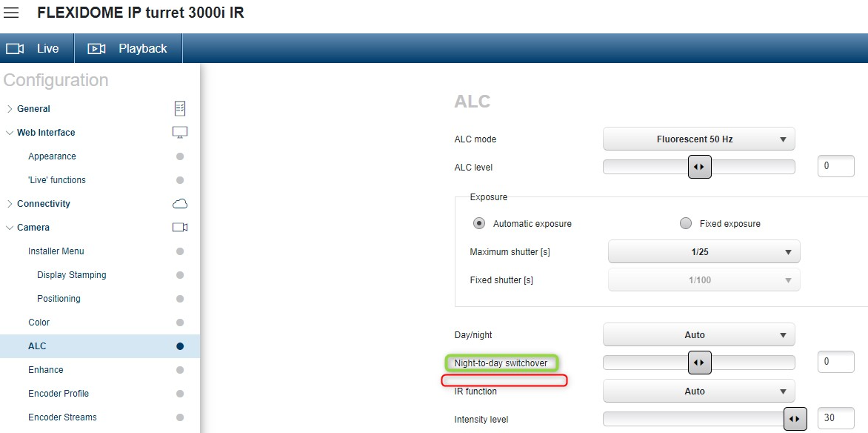Collapse the Web Interface section chevron
Image resolution: width=868 pixels, height=433 pixels.
pyautogui.click(x=10, y=133)
